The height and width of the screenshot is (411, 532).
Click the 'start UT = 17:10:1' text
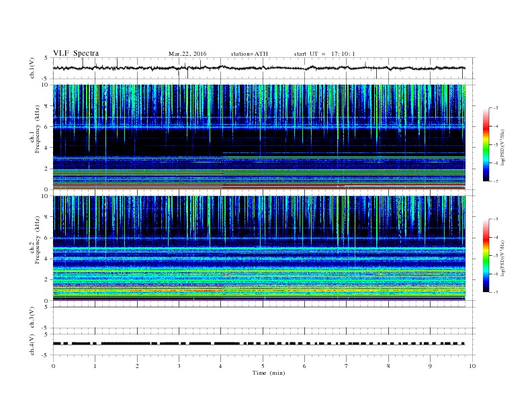pyautogui.click(x=324, y=54)
